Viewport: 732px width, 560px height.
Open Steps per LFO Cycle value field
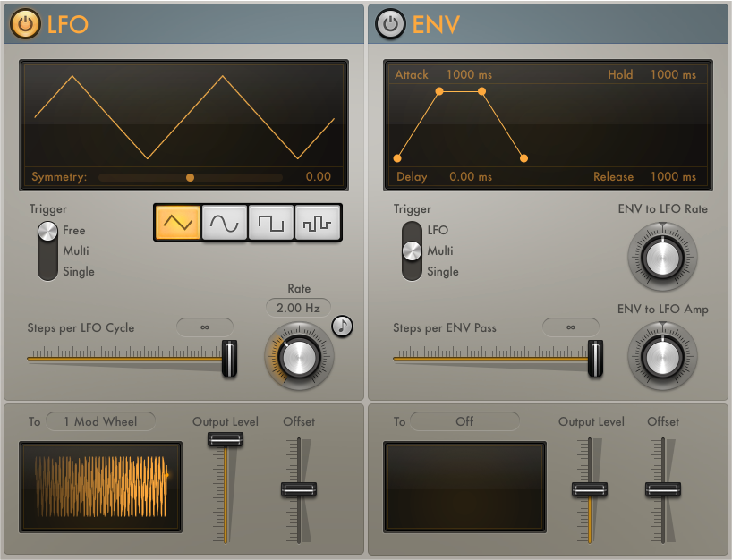[204, 327]
